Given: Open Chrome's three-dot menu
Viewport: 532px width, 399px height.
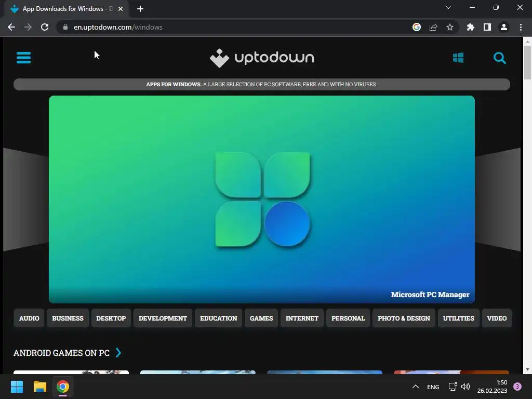Looking at the screenshot, I should click(521, 27).
